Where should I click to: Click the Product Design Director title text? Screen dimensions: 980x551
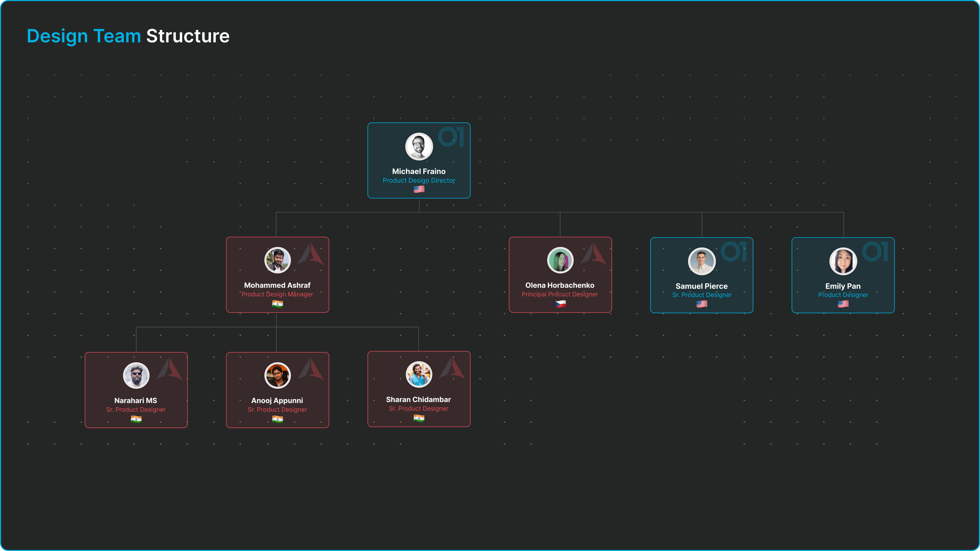point(419,181)
